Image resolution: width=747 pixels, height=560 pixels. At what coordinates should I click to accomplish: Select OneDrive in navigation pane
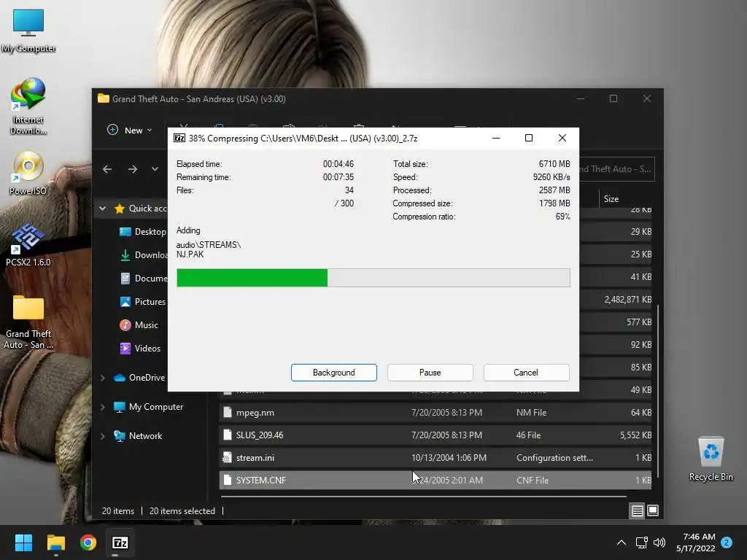point(139,378)
